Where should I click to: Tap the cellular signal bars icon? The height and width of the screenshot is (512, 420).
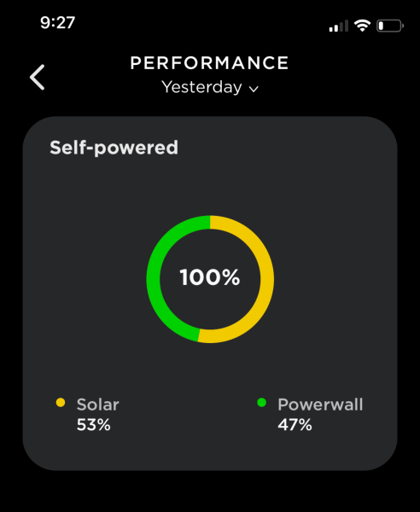(339, 26)
